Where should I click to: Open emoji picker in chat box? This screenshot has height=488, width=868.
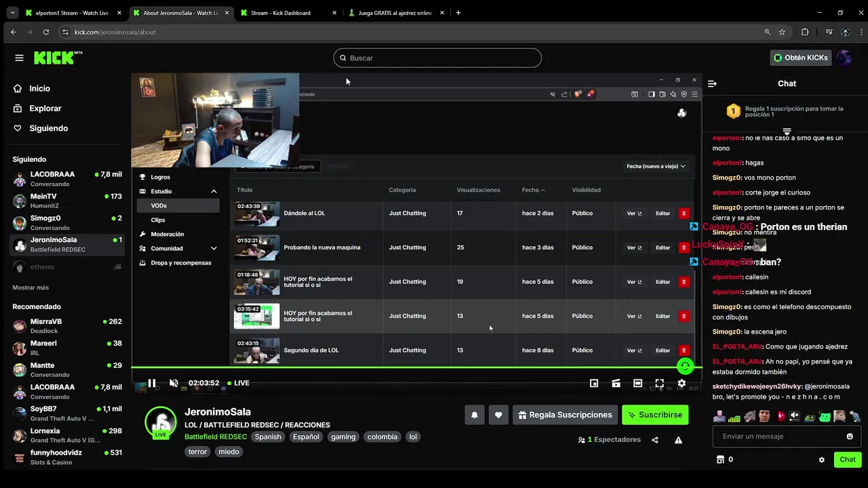click(x=850, y=436)
